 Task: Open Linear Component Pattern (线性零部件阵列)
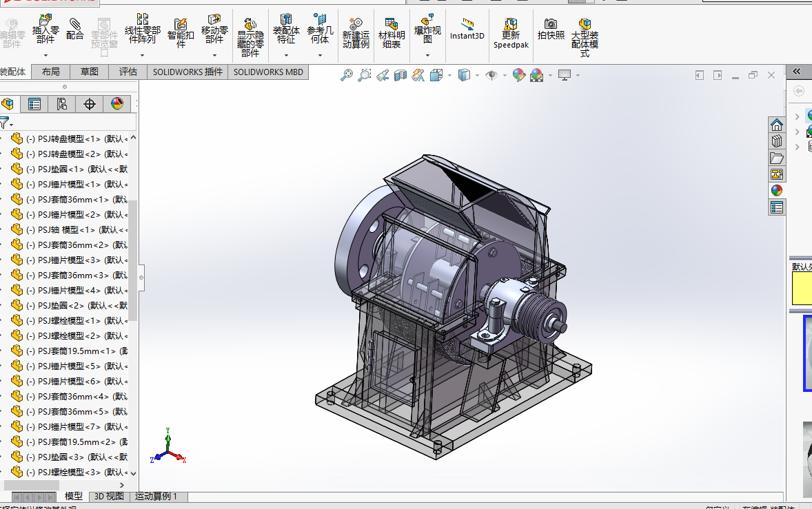(142, 29)
